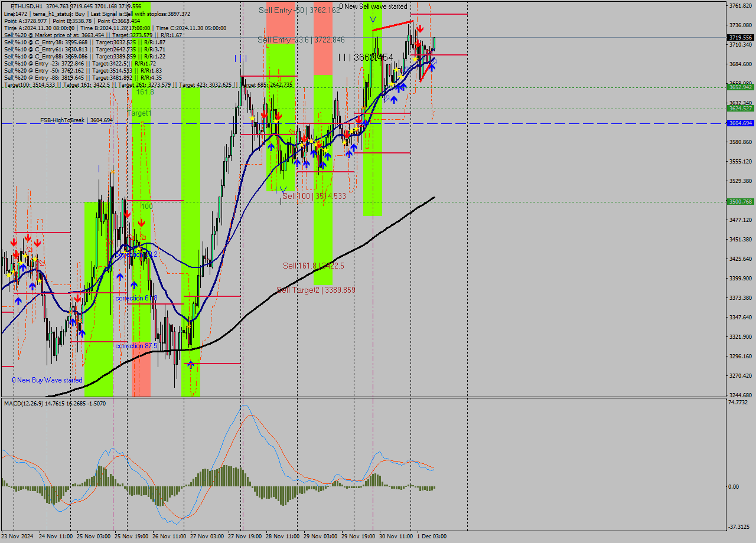Image resolution: width=756 pixels, height=543 pixels.
Task: Select the '0 New Buy Wave started' label
Action: pos(47,380)
